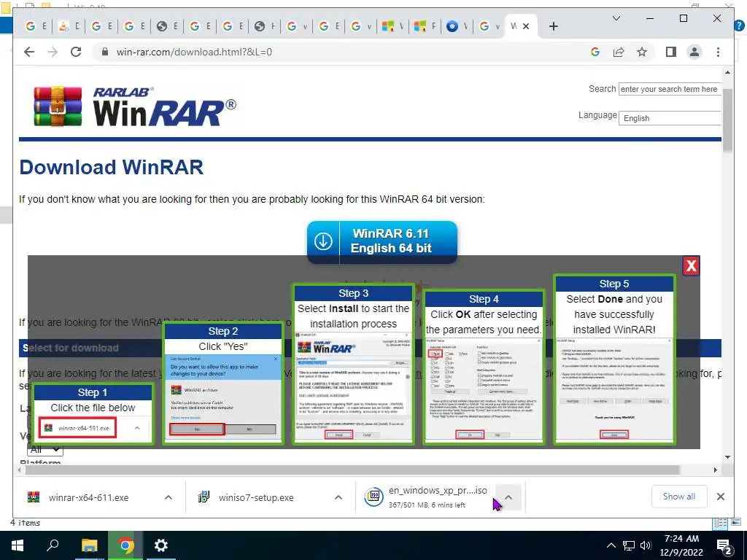This screenshot has height=560, width=747.
Task: Open File Explorer from taskbar
Action: [89, 545]
